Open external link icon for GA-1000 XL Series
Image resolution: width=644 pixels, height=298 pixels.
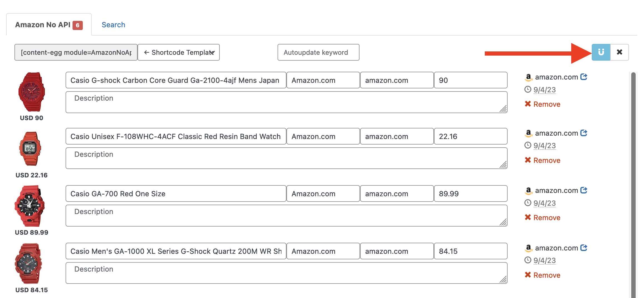(x=584, y=248)
